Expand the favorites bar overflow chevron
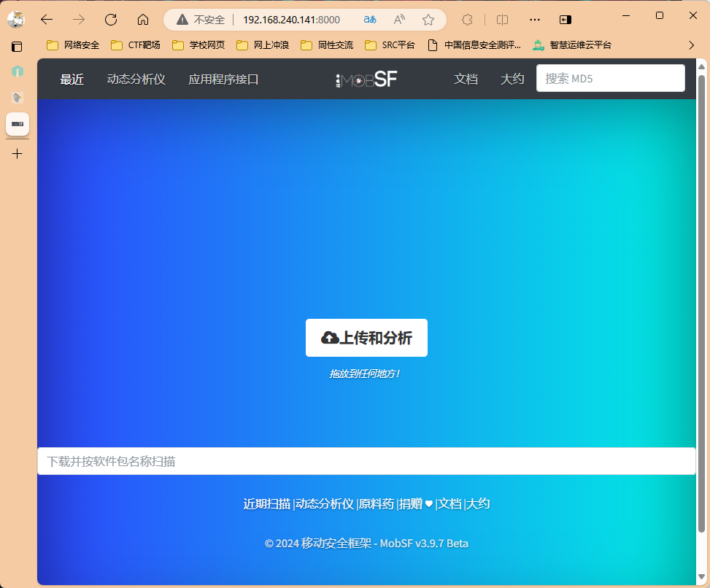Image resolution: width=710 pixels, height=588 pixels. click(691, 45)
